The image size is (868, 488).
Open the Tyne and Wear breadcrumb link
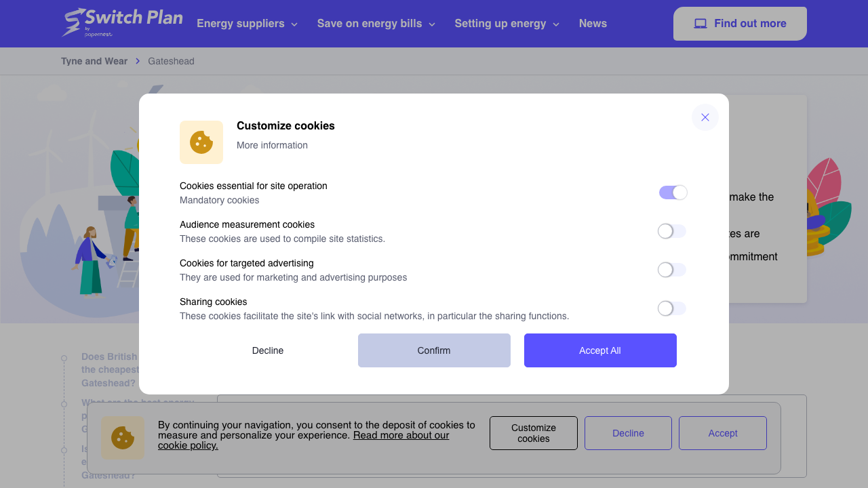(x=94, y=61)
